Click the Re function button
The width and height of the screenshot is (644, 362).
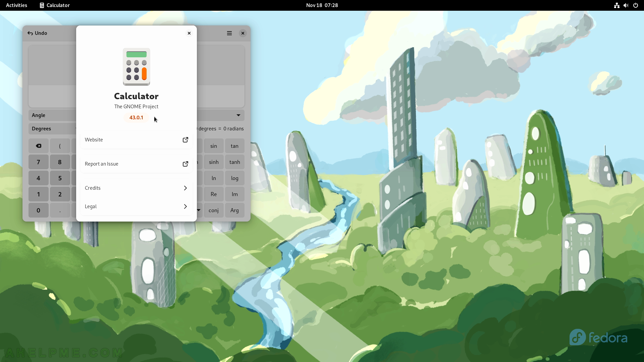point(214,194)
